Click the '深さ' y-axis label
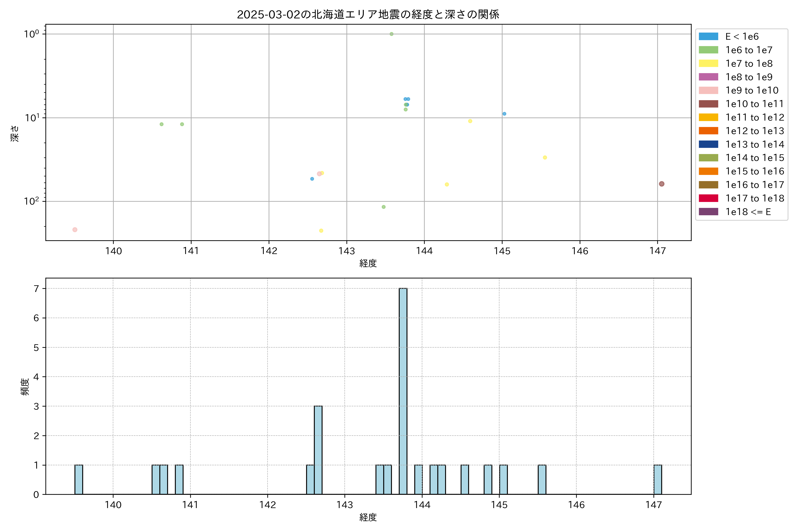Image resolution: width=798 pixels, height=532 pixels. coord(15,133)
